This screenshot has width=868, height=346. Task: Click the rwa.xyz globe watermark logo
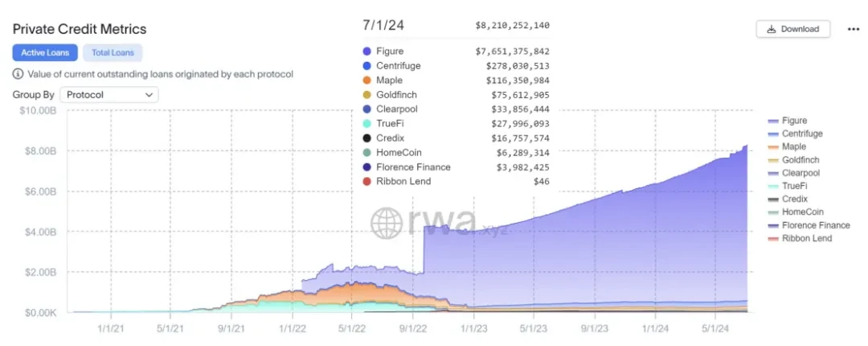(386, 221)
